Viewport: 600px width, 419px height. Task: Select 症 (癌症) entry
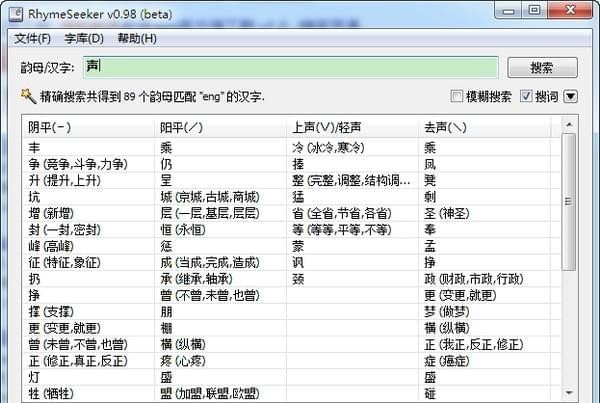coord(447,361)
